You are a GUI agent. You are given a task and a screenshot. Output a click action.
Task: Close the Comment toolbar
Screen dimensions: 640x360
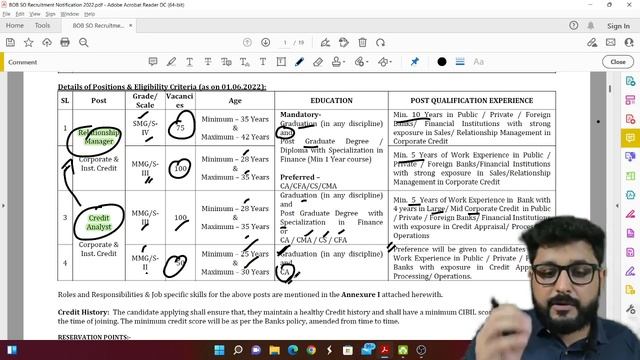pos(618,62)
